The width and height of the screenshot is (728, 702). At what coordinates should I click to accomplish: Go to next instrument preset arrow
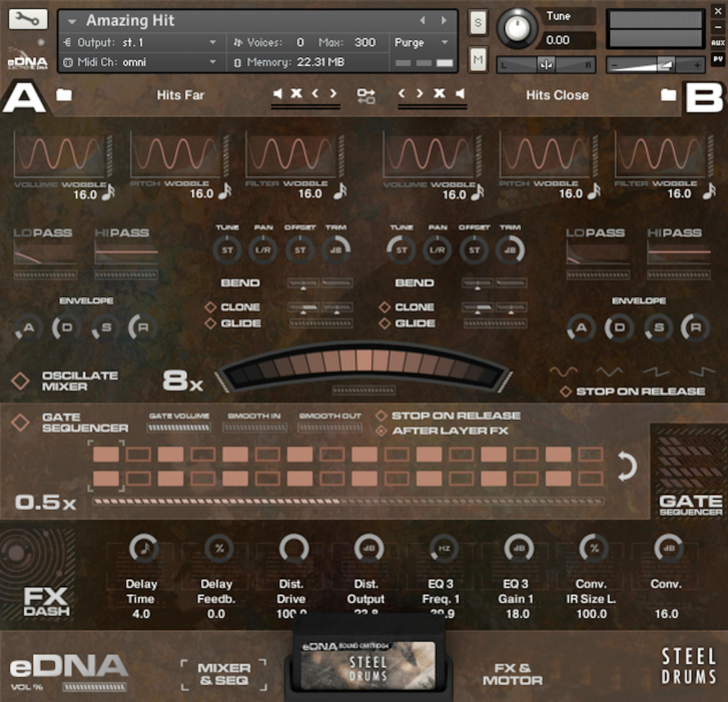(x=444, y=20)
